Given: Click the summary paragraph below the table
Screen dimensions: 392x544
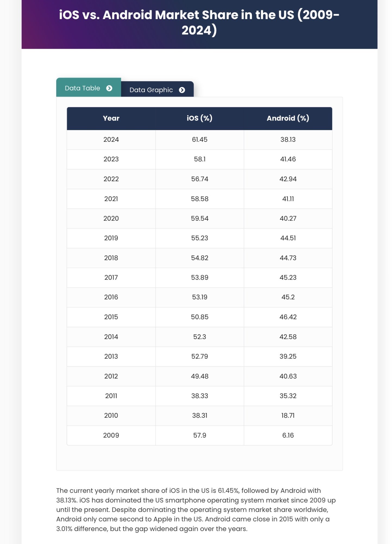Looking at the screenshot, I should pyautogui.click(x=196, y=509).
